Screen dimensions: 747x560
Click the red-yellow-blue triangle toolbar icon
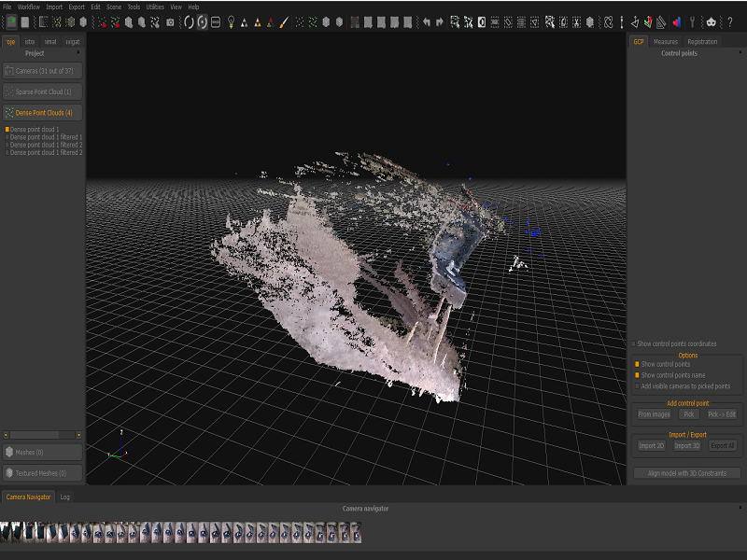point(271,22)
